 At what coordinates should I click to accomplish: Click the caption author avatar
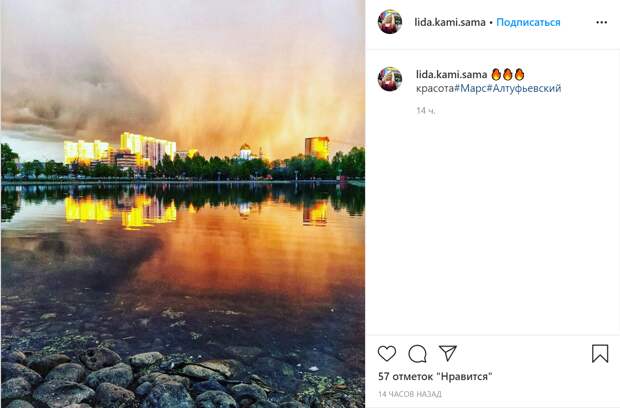point(390,79)
